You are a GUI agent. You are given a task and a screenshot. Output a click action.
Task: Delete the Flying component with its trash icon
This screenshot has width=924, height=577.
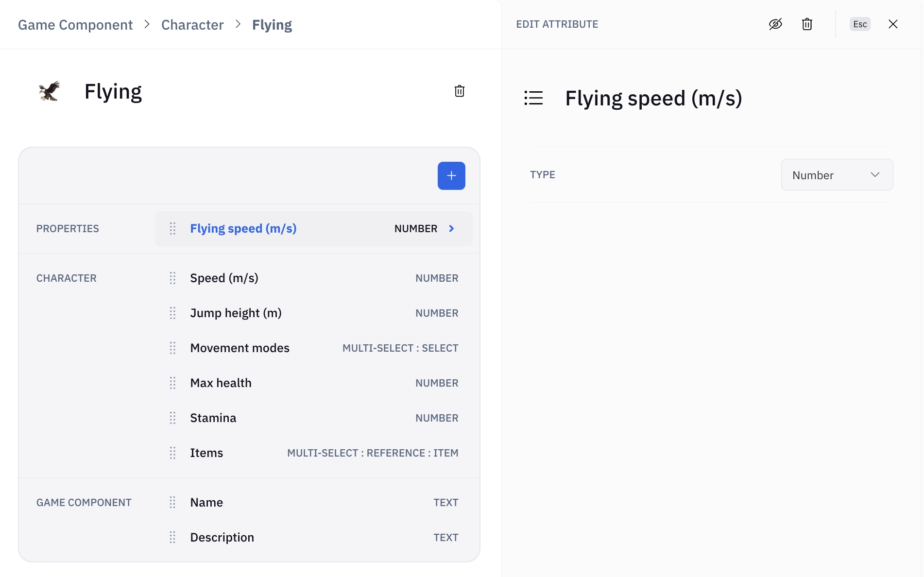tap(459, 91)
